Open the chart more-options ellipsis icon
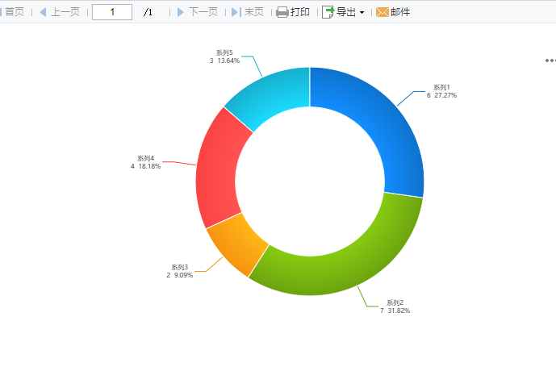This screenshot has width=556, height=392. tap(550, 60)
